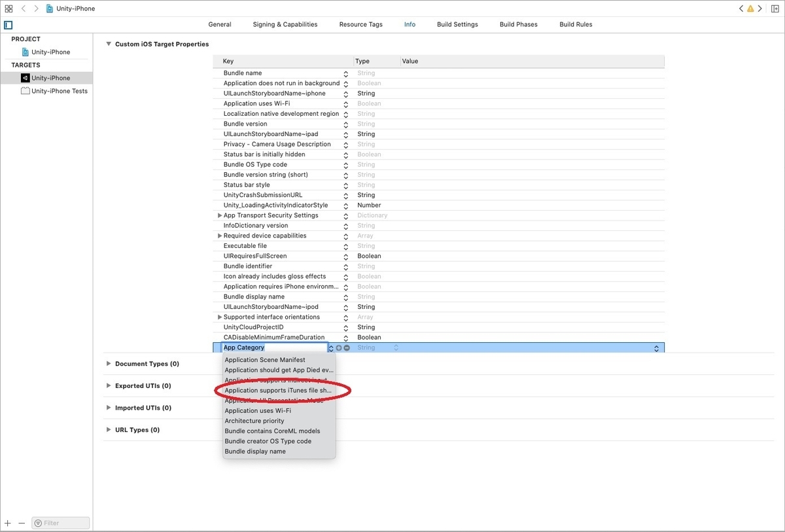
Task: Open key stepper for Bundle name row
Action: 346,73
